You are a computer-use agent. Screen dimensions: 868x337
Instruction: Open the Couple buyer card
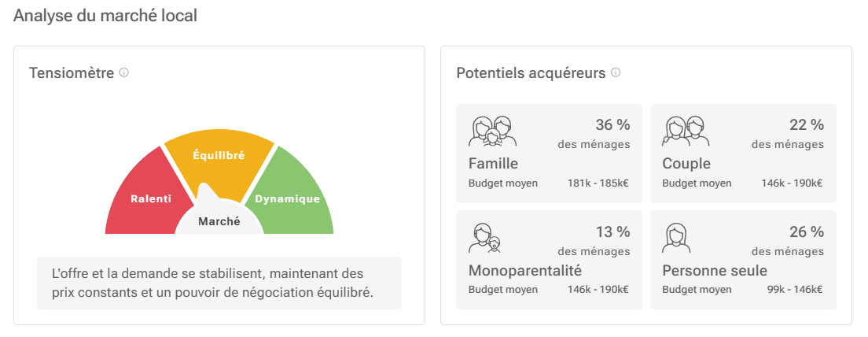click(743, 154)
